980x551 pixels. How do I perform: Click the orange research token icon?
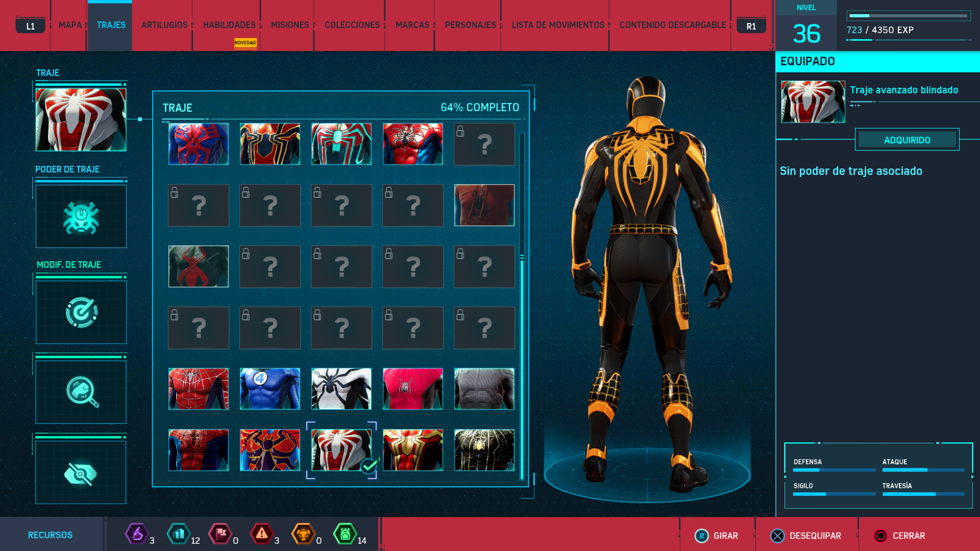click(303, 534)
